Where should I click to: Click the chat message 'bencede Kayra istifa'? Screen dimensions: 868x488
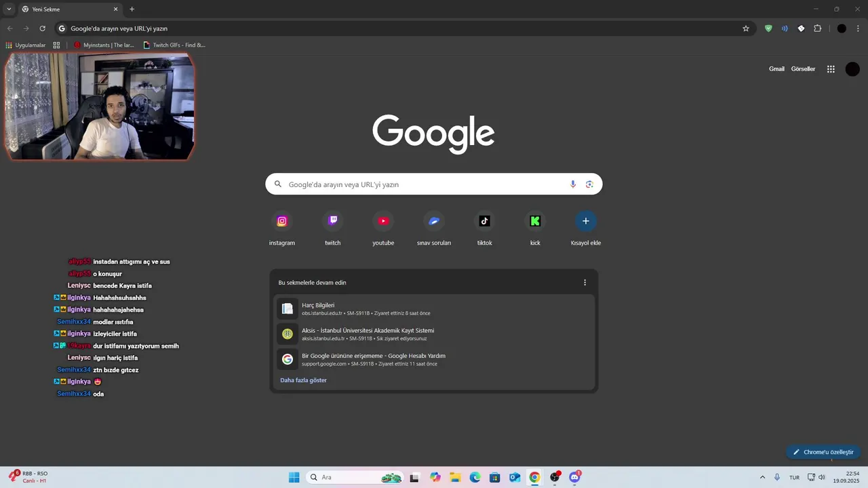122,286
